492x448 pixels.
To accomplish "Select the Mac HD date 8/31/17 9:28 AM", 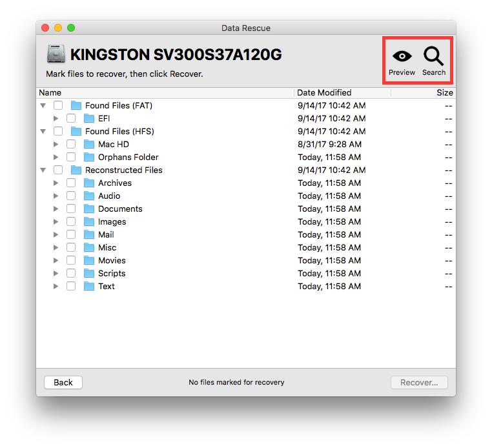I will pos(329,145).
